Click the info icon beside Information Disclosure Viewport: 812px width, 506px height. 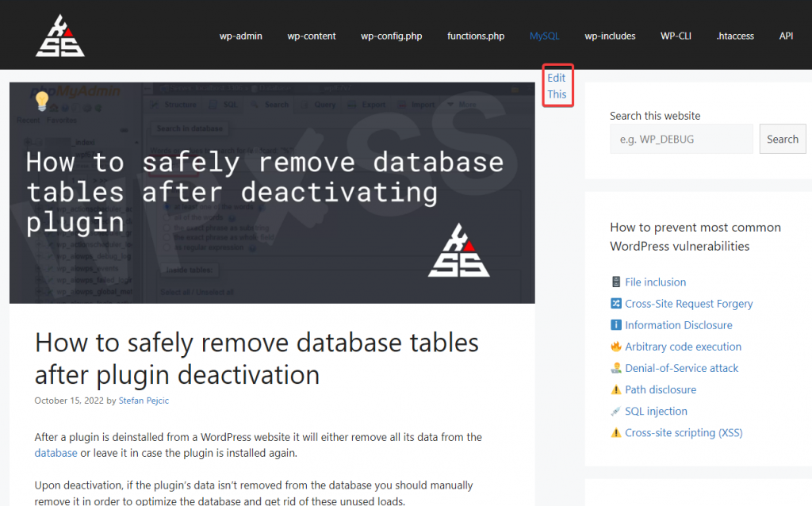tap(615, 325)
